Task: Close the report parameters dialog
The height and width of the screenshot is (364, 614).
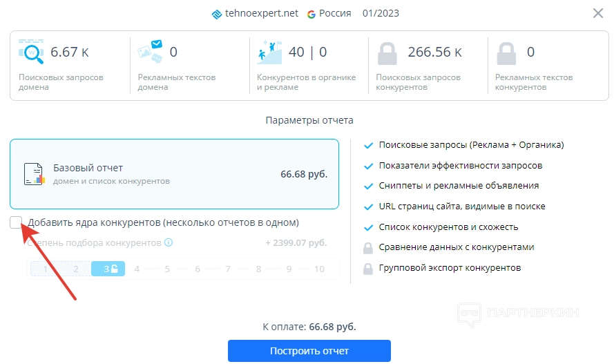Action: 598,13
